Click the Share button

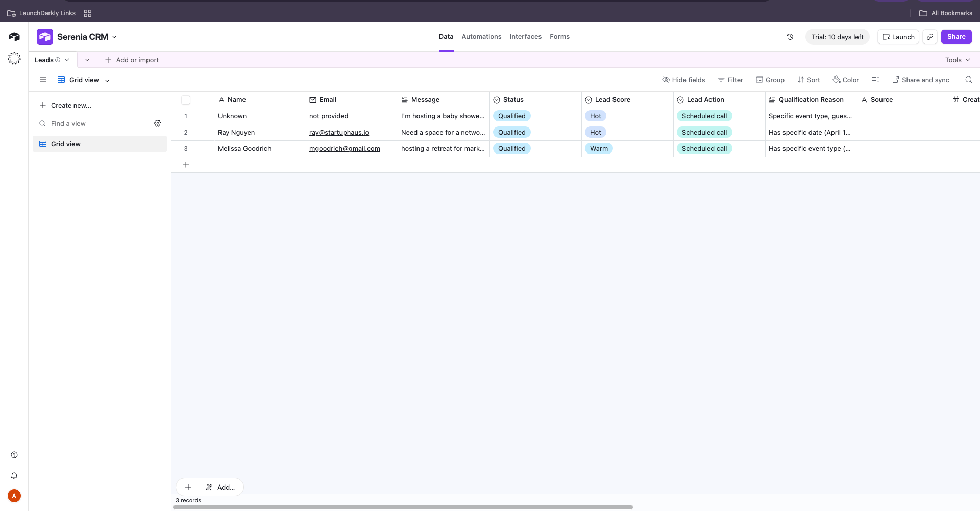coord(956,37)
